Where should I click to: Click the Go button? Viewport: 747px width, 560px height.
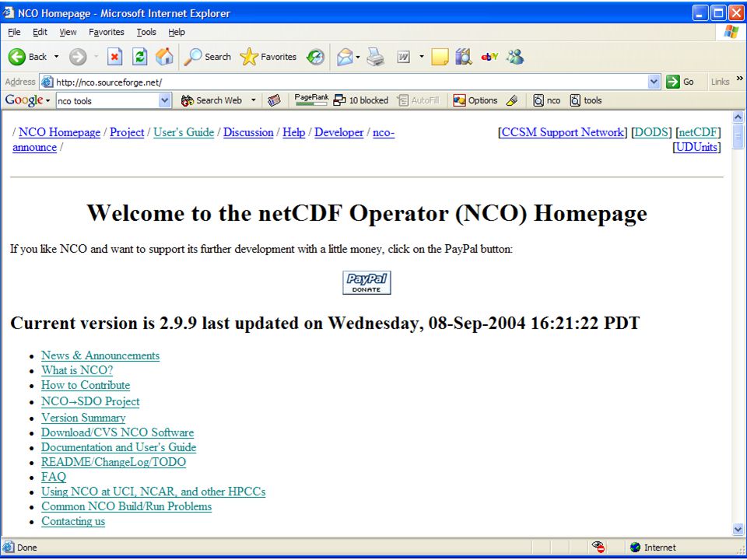[x=680, y=82]
